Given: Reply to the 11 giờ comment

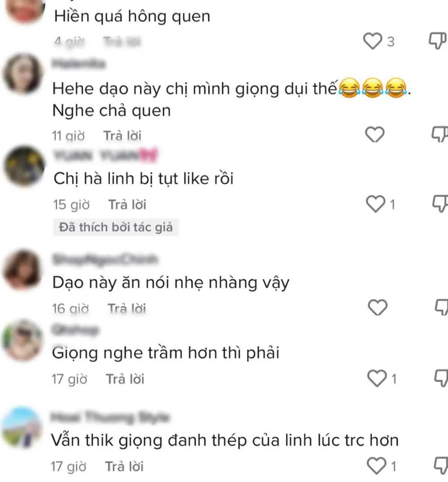Looking at the screenshot, I should click(122, 136).
